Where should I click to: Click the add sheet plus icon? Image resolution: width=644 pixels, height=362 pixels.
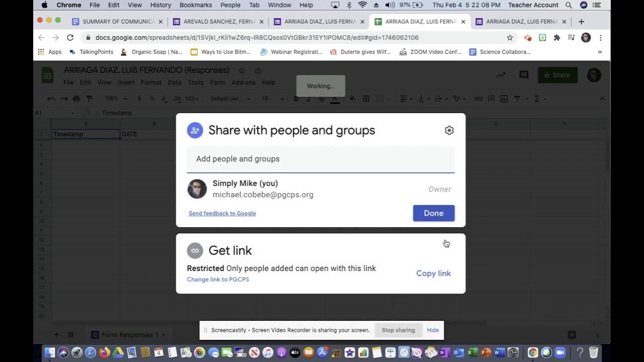pyautogui.click(x=56, y=335)
